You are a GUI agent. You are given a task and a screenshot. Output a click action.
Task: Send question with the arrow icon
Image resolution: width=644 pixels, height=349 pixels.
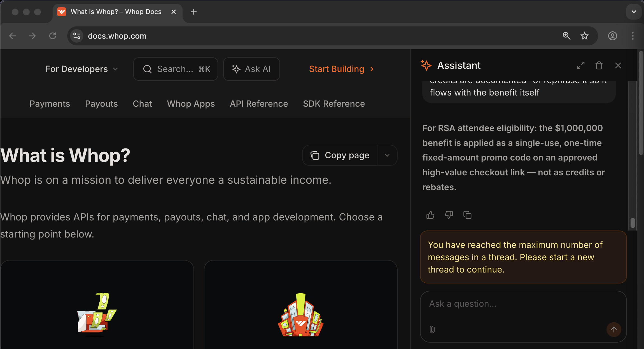point(613,329)
